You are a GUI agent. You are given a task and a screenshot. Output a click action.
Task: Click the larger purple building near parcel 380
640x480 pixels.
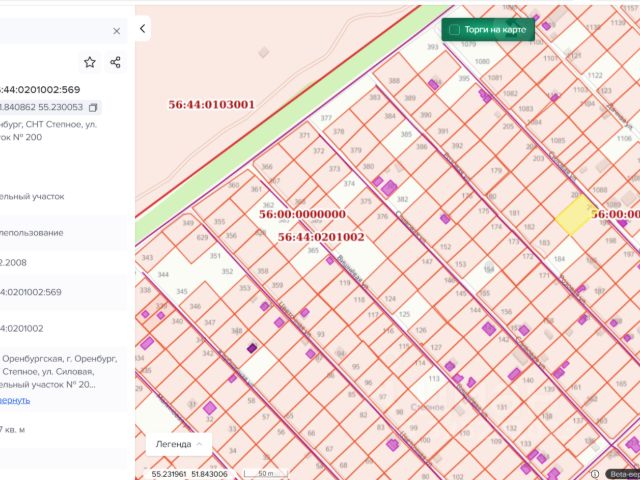(389, 188)
